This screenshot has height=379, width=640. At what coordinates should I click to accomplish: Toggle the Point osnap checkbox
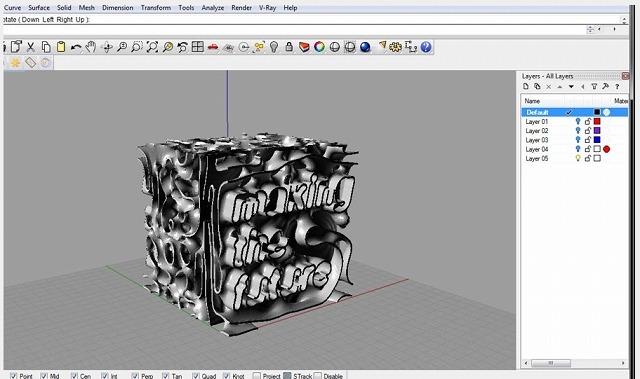(13, 376)
